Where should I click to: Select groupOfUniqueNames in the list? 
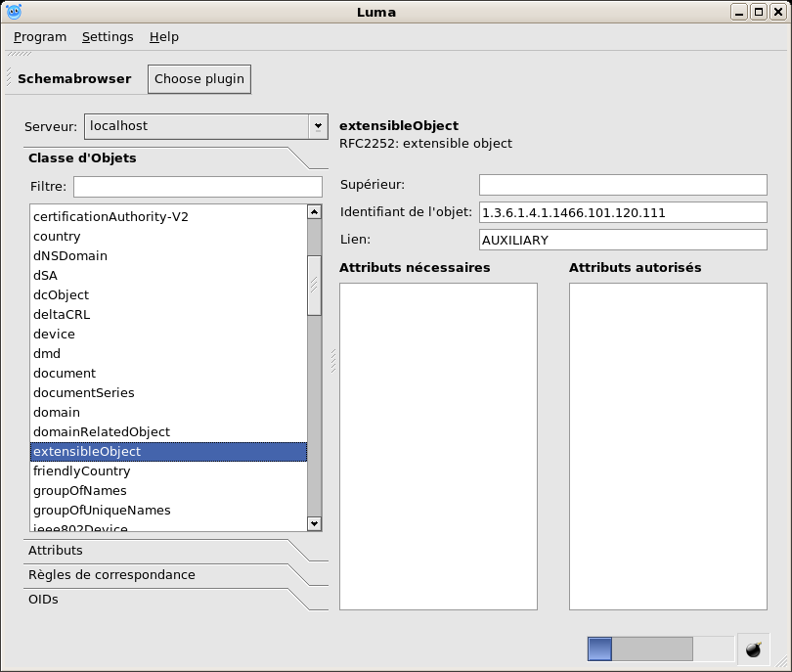(x=102, y=511)
